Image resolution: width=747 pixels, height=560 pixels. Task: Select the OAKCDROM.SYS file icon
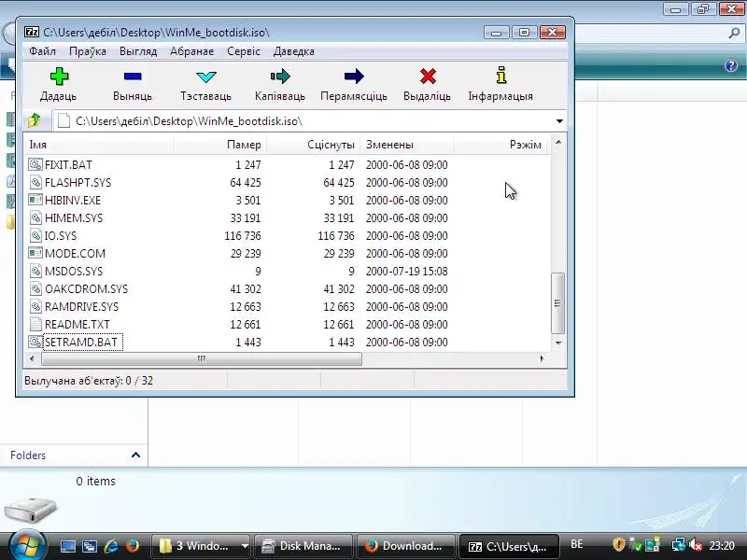35,288
